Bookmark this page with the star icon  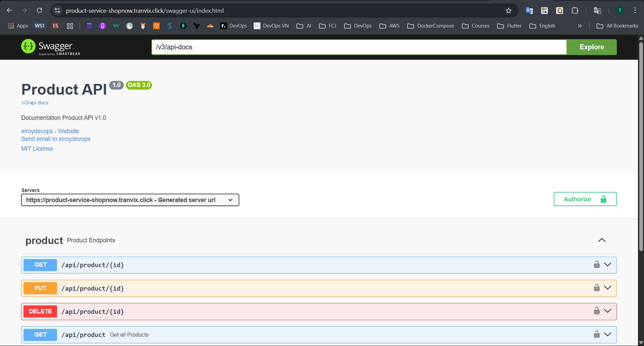click(508, 11)
